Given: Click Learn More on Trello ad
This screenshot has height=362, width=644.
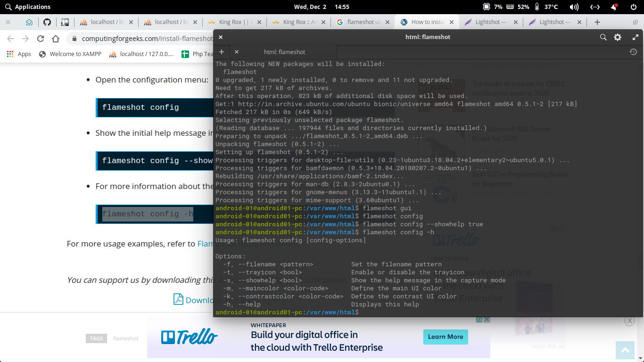Looking at the screenshot, I should [446, 337].
